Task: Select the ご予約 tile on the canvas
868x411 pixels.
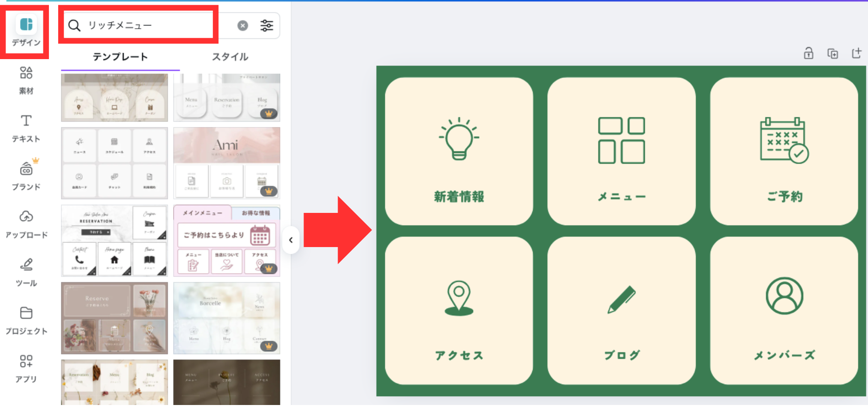Action: coord(784,151)
